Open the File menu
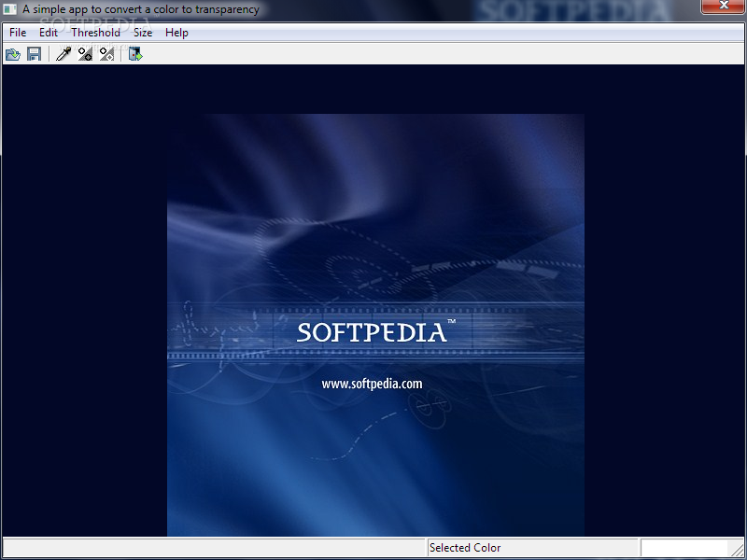747x560 pixels. pos(18,33)
